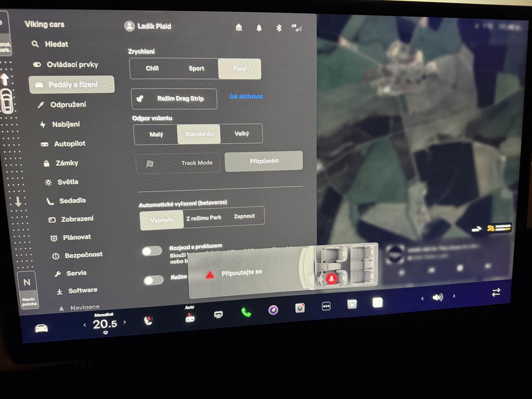Open the purple voice assistant app icon
This screenshot has width=532, height=399.
point(273,310)
